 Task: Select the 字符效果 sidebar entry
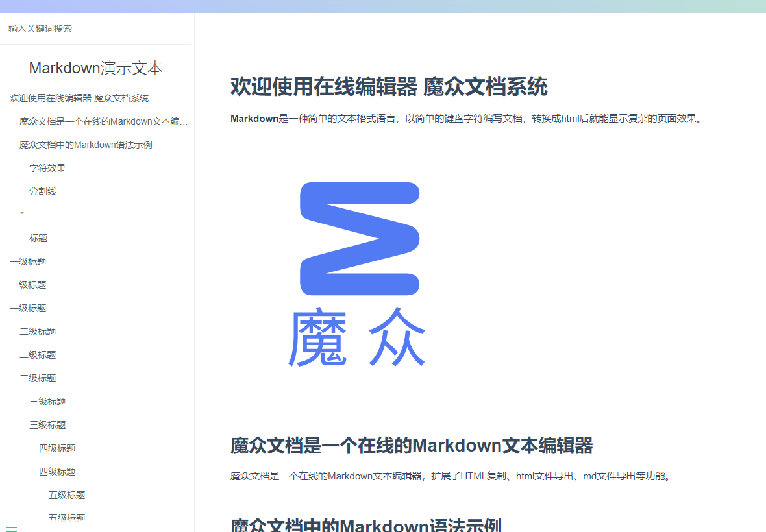(47, 169)
